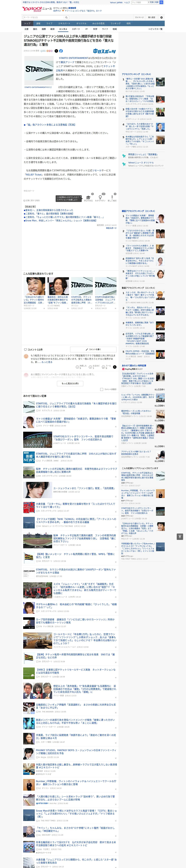Expand first comment with もっと見る
This screenshot has width=186, height=868.
point(47,362)
